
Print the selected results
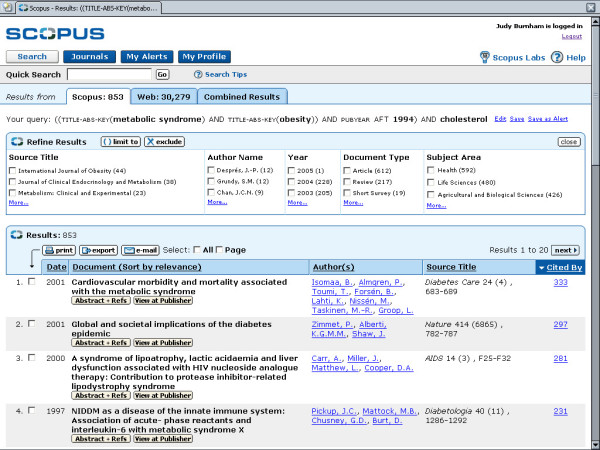click(59, 250)
